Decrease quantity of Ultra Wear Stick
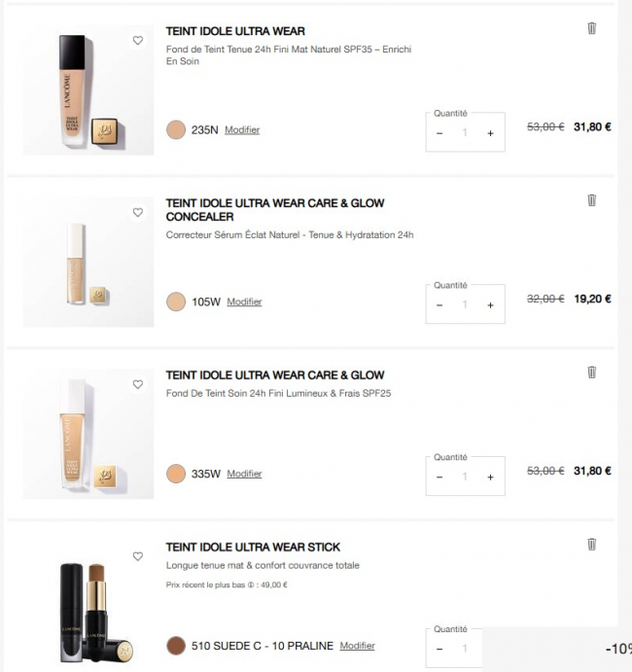 click(439, 649)
